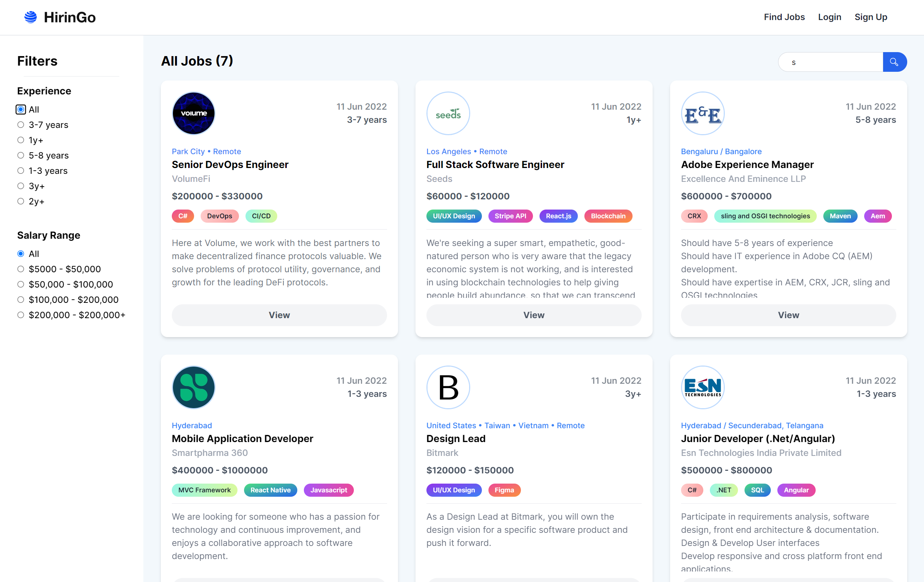Select the Smartpharma 360 company logo

[193, 387]
